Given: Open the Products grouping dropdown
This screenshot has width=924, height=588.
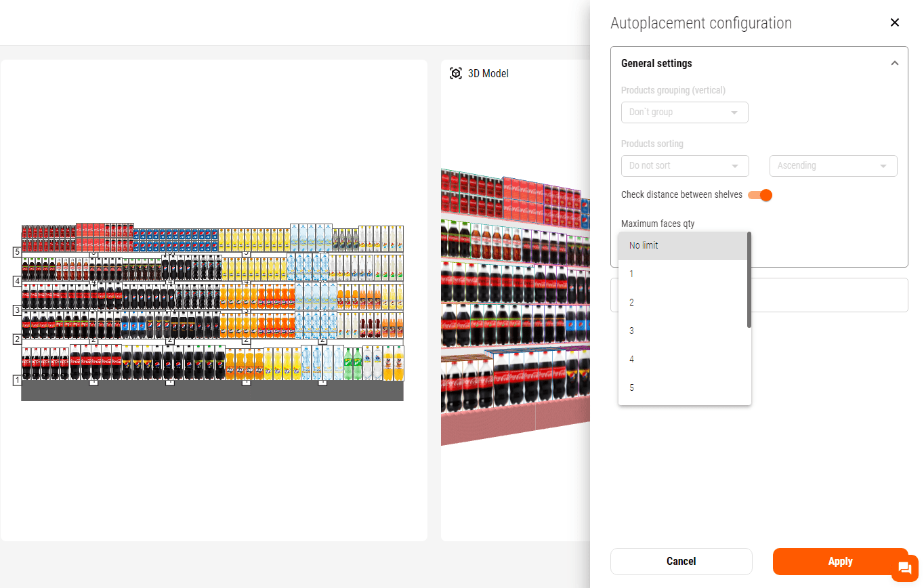Looking at the screenshot, I should click(684, 112).
